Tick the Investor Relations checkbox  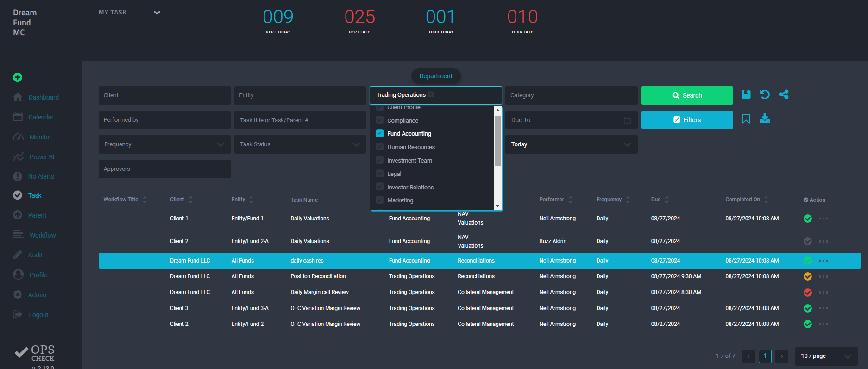[380, 187]
